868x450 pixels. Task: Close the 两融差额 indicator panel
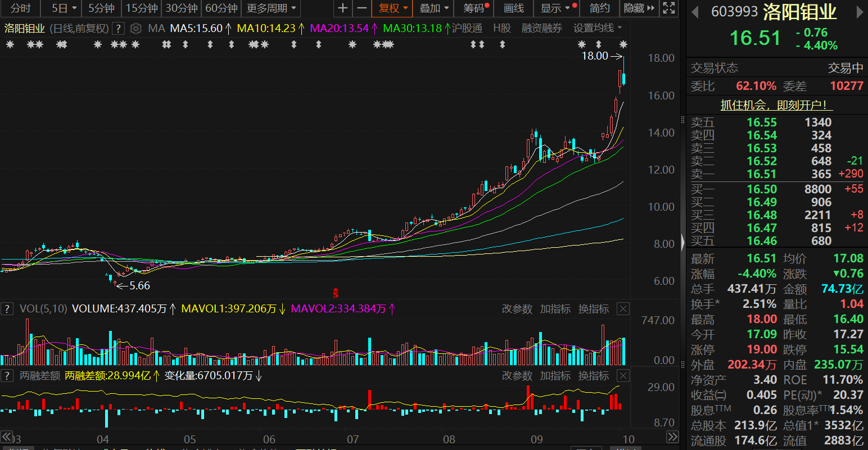pos(623,376)
